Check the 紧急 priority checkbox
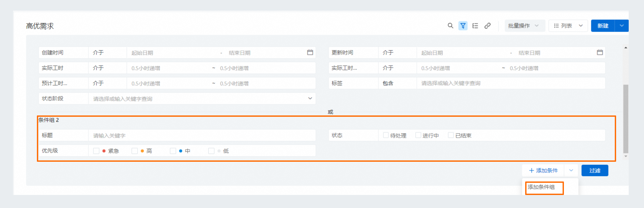Viewport: 644px width, 208px height. coord(96,151)
